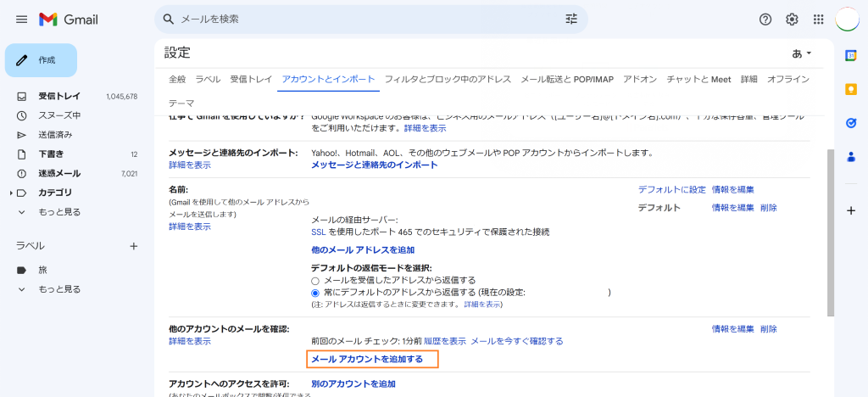
Task: Click the plus icon to get add-ons
Action: [851, 210]
